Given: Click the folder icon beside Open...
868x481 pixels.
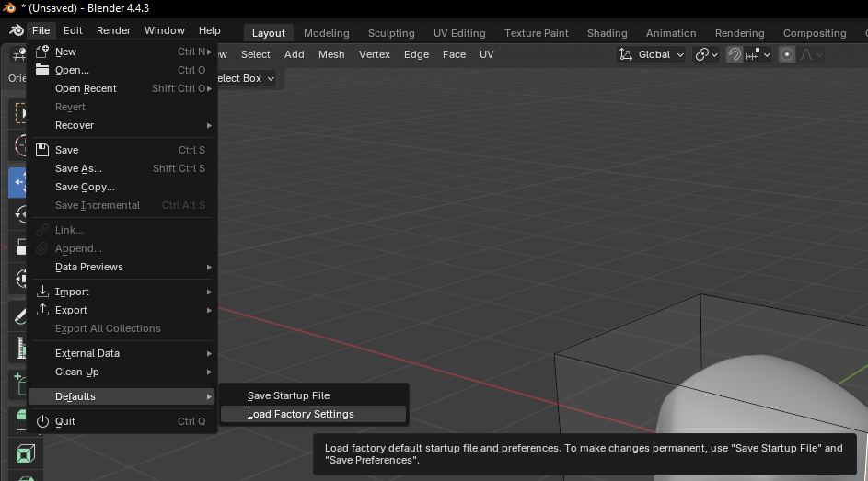Looking at the screenshot, I should (x=42, y=70).
